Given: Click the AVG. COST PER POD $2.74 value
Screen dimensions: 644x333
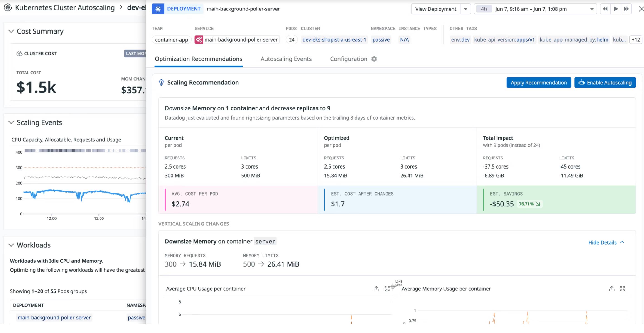Looking at the screenshot, I should point(180,204).
